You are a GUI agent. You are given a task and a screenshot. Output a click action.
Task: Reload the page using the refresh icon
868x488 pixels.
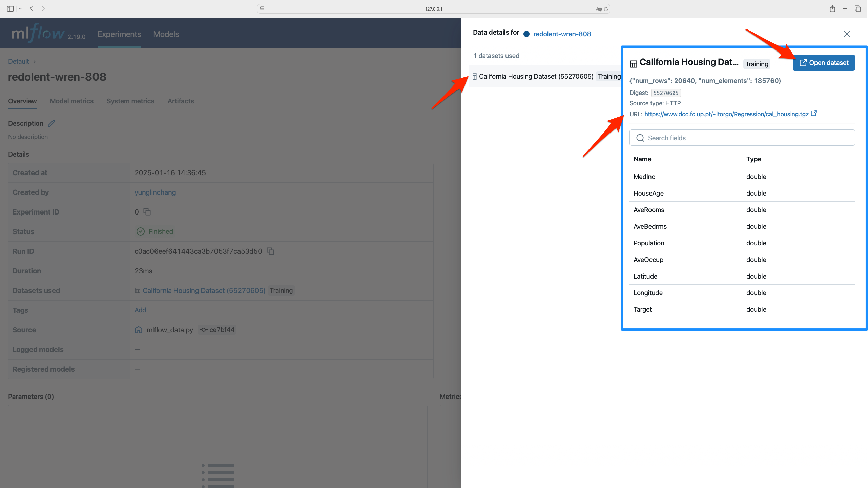[606, 9]
